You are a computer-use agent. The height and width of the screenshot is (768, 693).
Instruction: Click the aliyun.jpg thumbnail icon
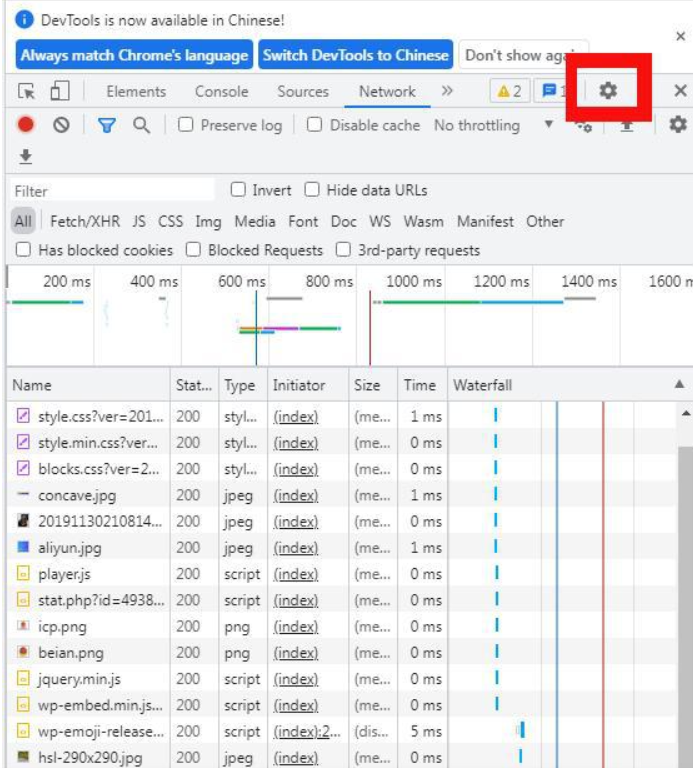[23, 547]
